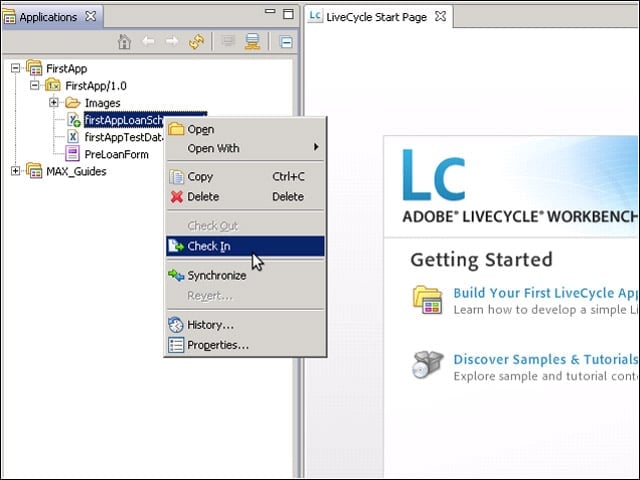Collapse the FirstApp tree node
The width and height of the screenshot is (640, 480).
pyautogui.click(x=16, y=68)
